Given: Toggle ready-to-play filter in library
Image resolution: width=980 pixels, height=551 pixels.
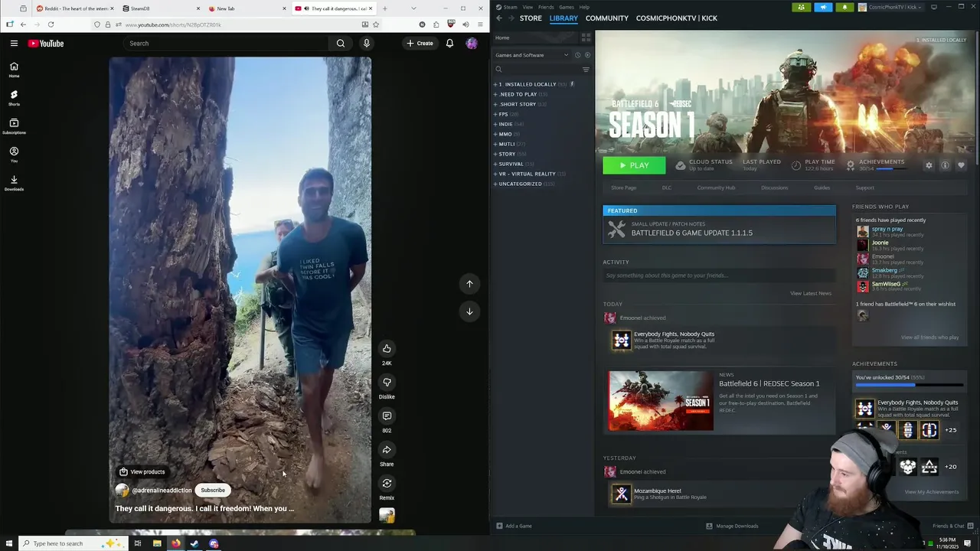Looking at the screenshot, I should (x=587, y=55).
